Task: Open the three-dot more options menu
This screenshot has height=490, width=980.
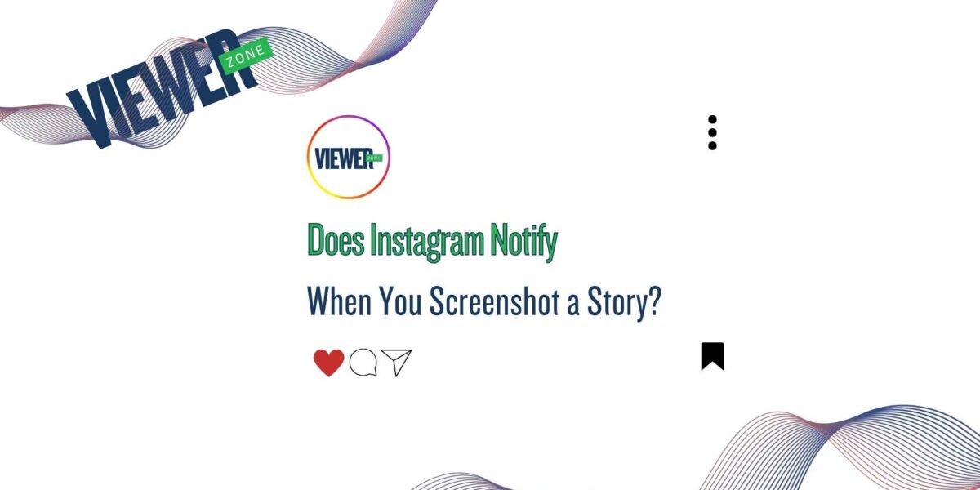Action: tap(712, 132)
